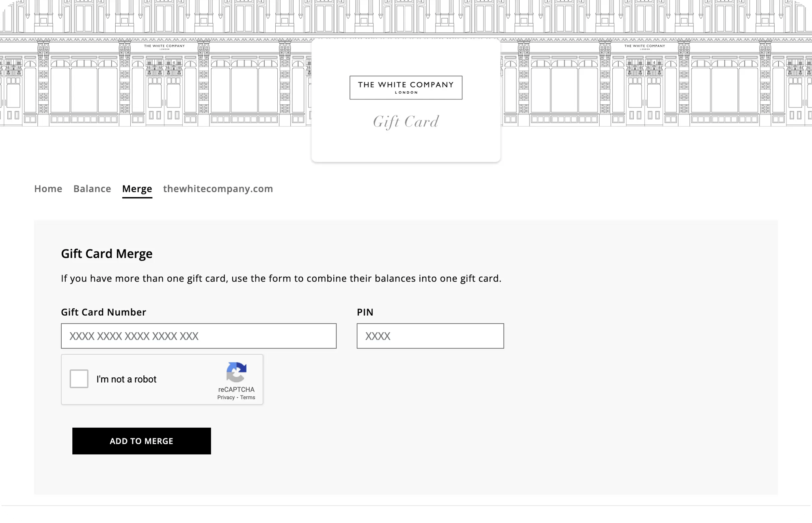Tick the I'm not a robot checkbox
Image resolution: width=812 pixels, height=523 pixels.
point(79,379)
